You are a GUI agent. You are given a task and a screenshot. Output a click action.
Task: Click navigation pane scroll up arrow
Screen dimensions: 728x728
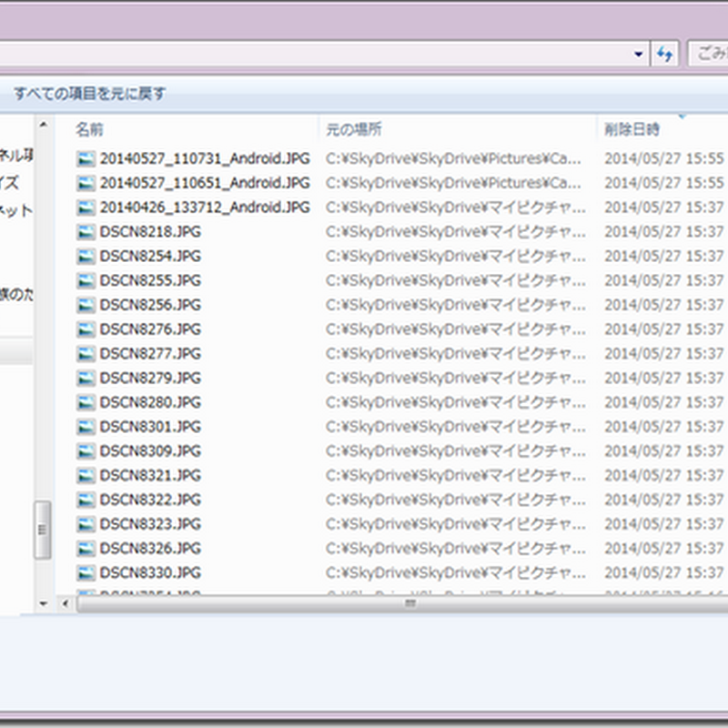43,125
